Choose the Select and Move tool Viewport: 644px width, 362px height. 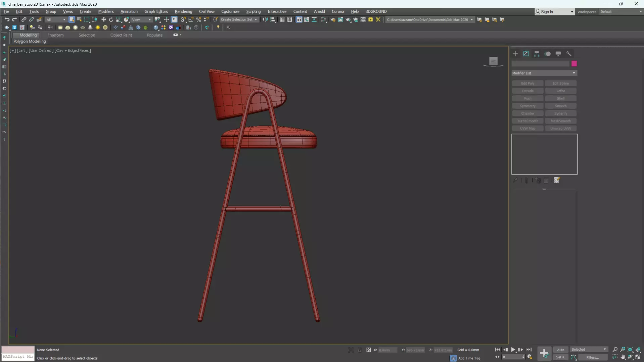104,19
